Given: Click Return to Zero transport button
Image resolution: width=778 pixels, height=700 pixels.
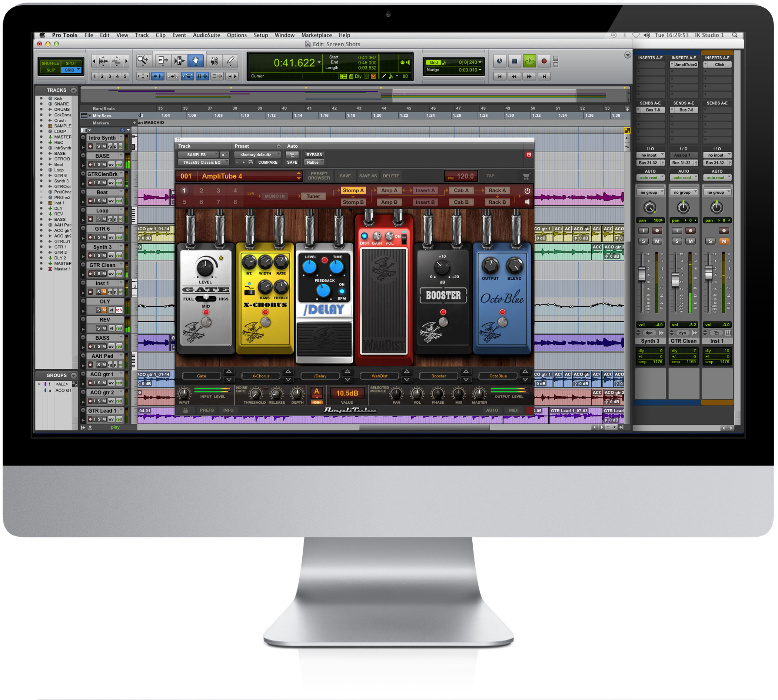Looking at the screenshot, I should point(500,76).
